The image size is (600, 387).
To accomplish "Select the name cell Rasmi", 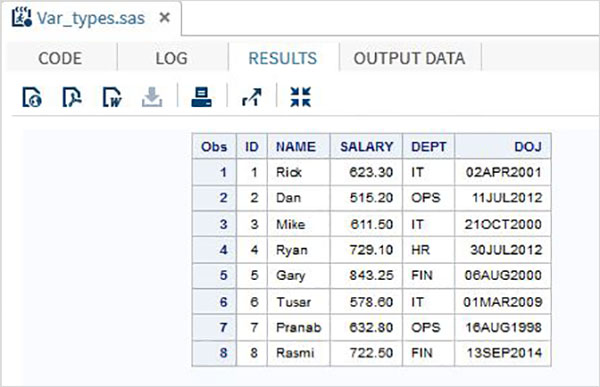I will [298, 353].
